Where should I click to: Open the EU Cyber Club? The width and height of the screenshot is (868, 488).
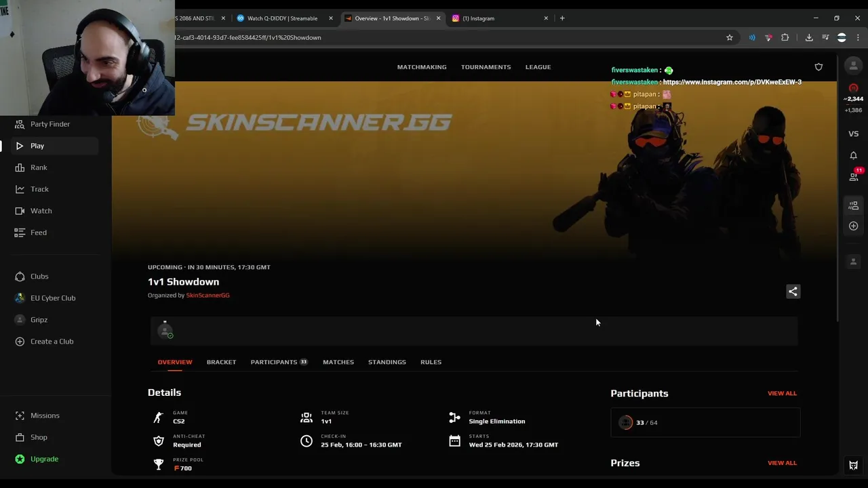point(53,298)
